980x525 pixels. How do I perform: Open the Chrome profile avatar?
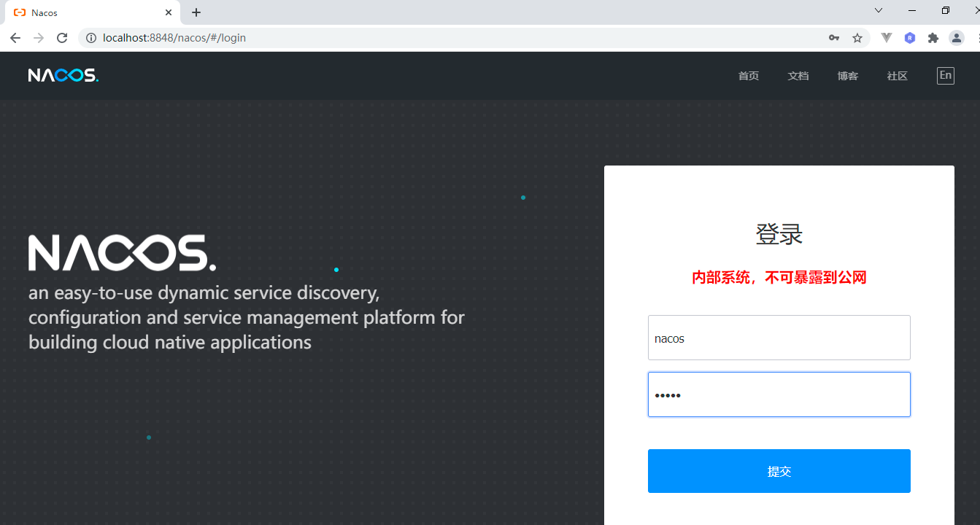(x=957, y=38)
